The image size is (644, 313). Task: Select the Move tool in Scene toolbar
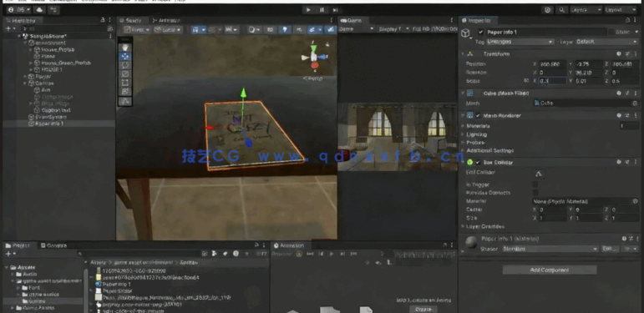click(x=124, y=57)
